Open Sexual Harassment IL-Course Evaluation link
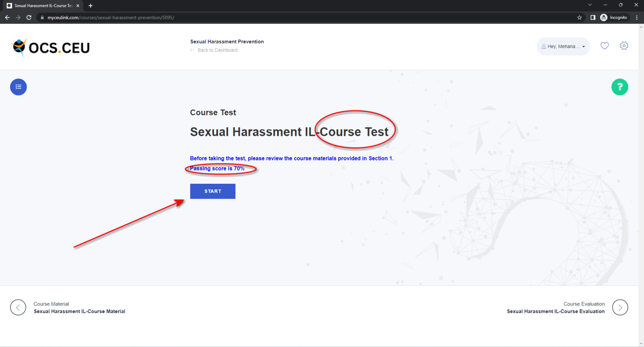The width and height of the screenshot is (644, 347). 555,312
